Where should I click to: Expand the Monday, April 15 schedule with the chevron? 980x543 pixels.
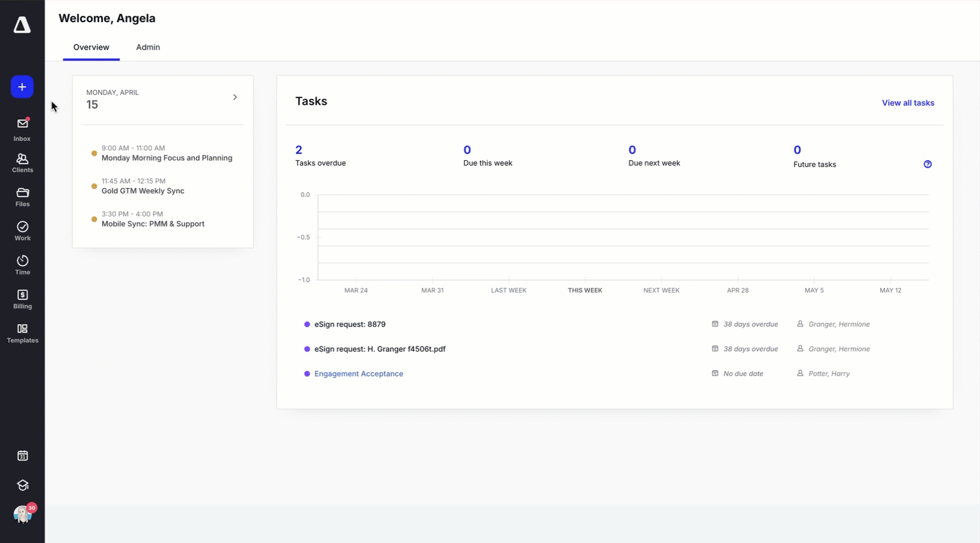[235, 97]
